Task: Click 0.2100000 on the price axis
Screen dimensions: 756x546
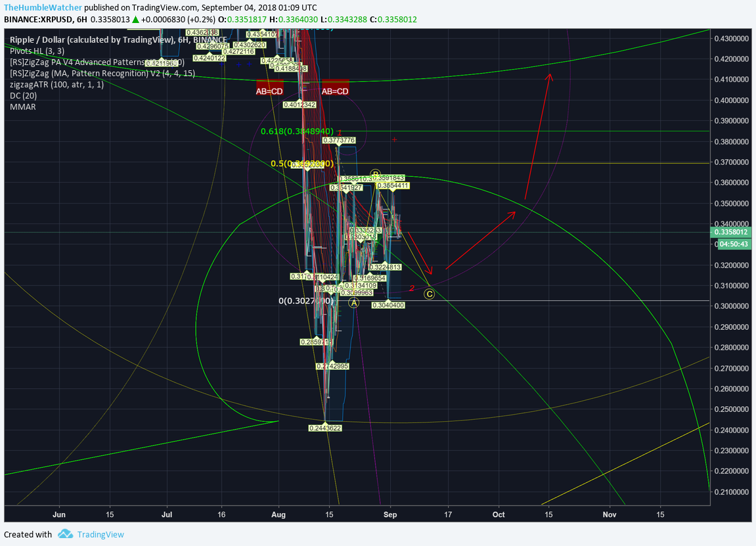Action: coord(732,492)
